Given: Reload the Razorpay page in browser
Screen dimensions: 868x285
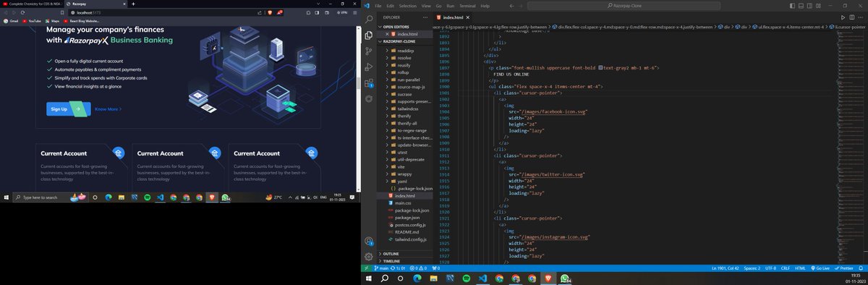Looking at the screenshot, I should tap(23, 13).
